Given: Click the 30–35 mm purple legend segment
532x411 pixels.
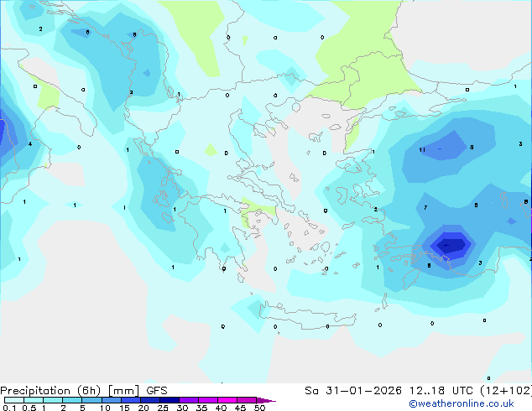Looking at the screenshot, I should coord(189,400).
